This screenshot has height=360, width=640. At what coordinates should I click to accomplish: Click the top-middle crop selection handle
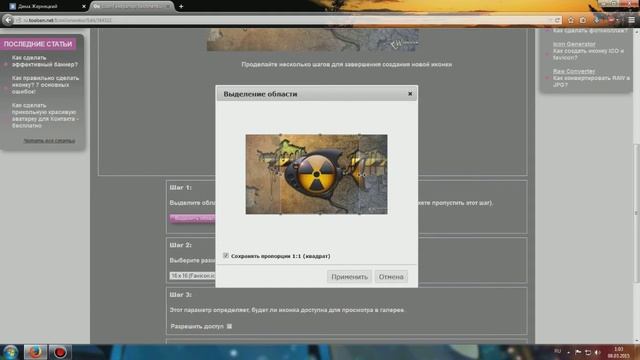click(320, 135)
